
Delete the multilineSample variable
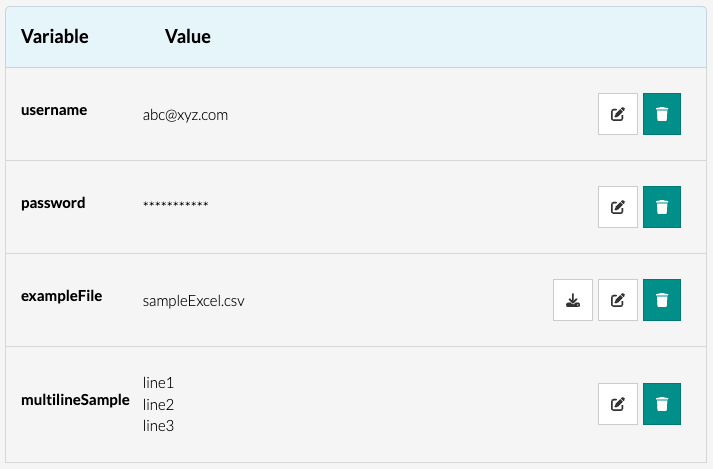tap(661, 404)
